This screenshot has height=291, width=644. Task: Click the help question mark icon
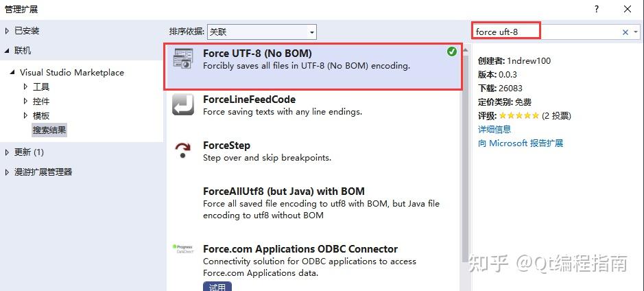click(597, 9)
